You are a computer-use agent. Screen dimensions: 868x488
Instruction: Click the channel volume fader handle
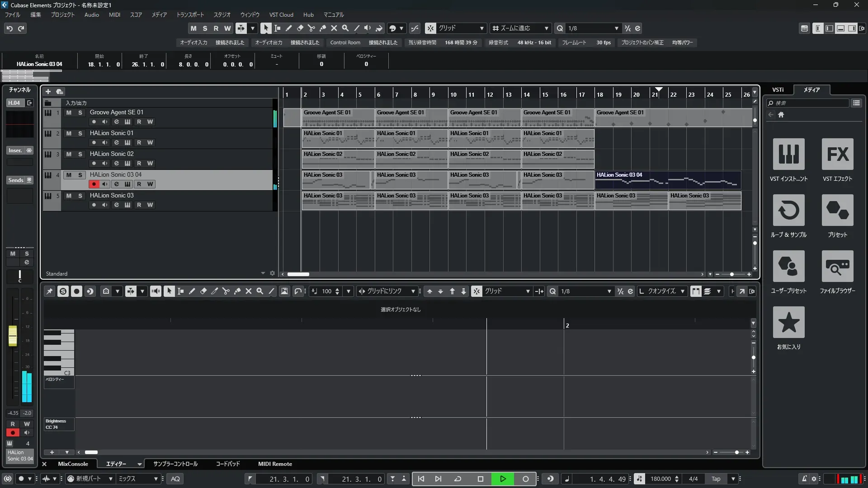click(x=13, y=336)
